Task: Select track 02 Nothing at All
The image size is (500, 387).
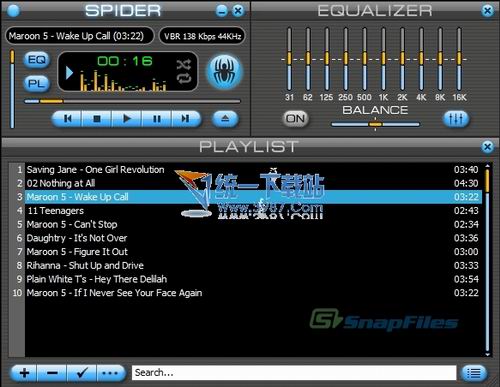Action: [253, 183]
